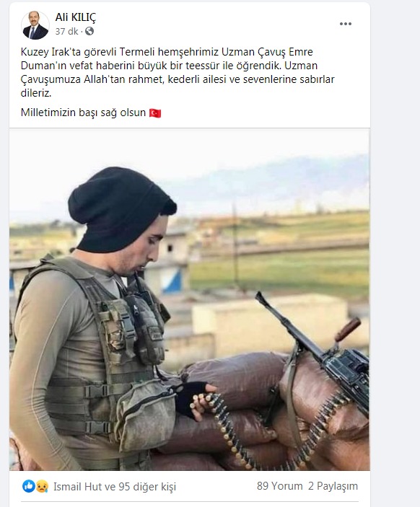Click the globe public audience icon
420x507 pixels.
89,31
